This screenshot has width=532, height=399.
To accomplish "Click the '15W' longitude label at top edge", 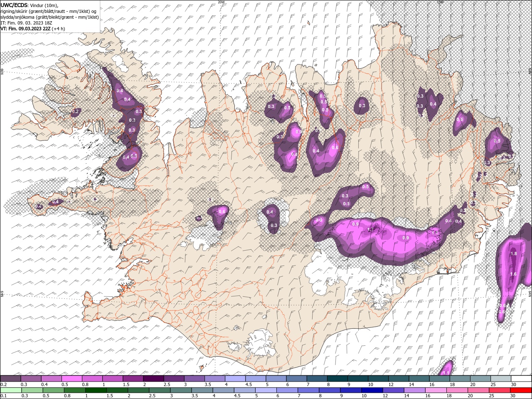I will pyautogui.click(x=440, y=2).
